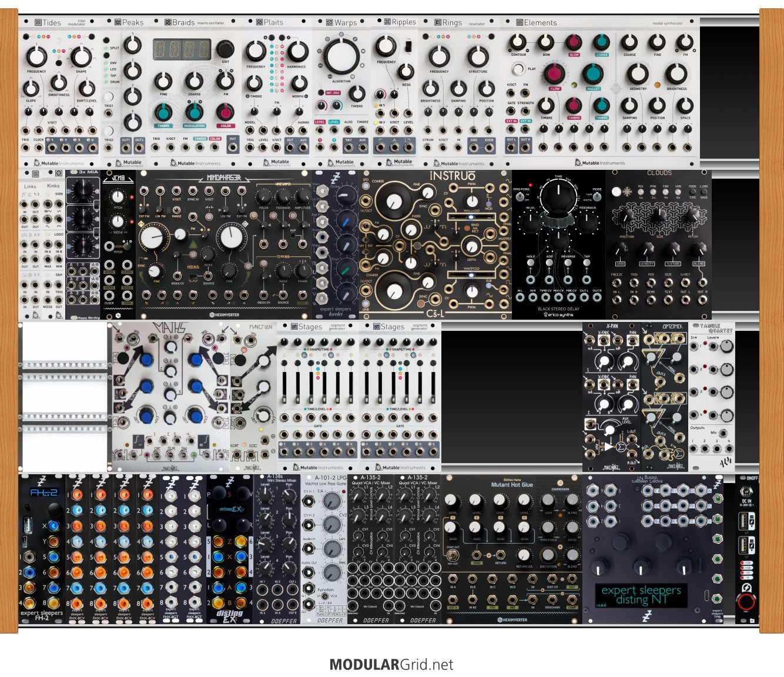784x677 pixels.
Task: Click the upper USB port on the power module
Action: pyautogui.click(x=746, y=521)
